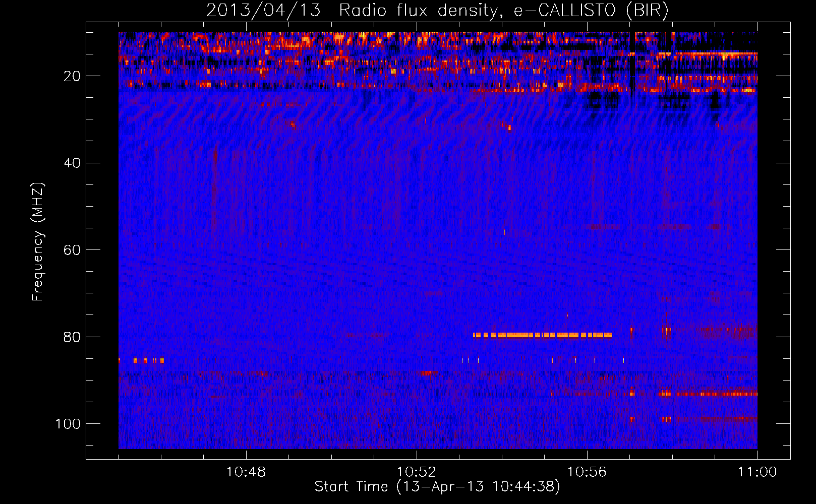Viewport: 816px width, 504px height.
Task: Click the red-orange streak at 93 MHz near 11:00
Action: [x=708, y=394]
